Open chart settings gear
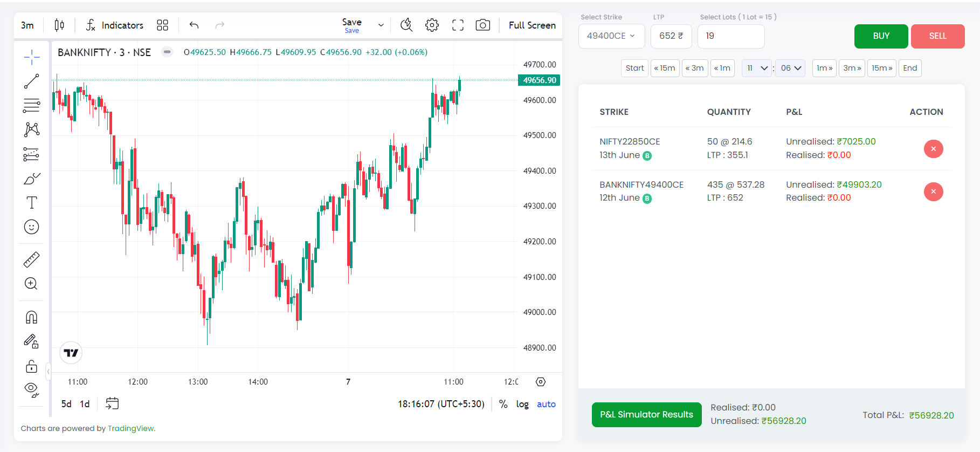Viewport: 980px width, 452px height. click(432, 25)
